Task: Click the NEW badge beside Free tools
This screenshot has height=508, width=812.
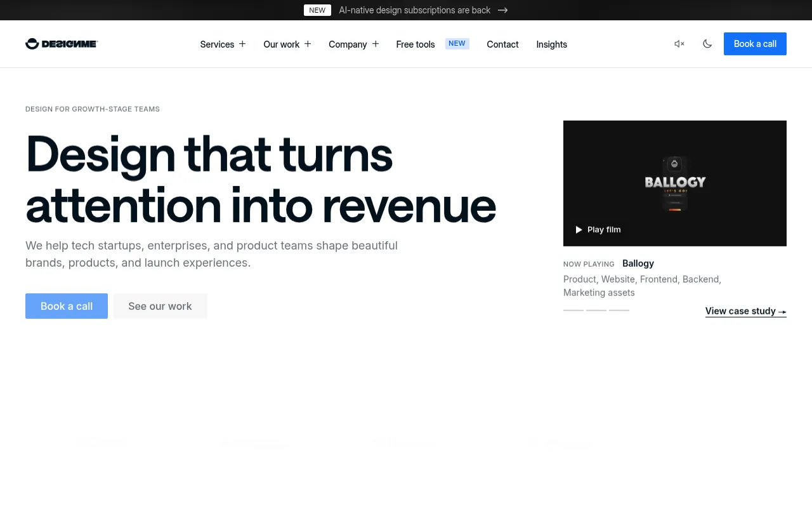Action: point(457,44)
